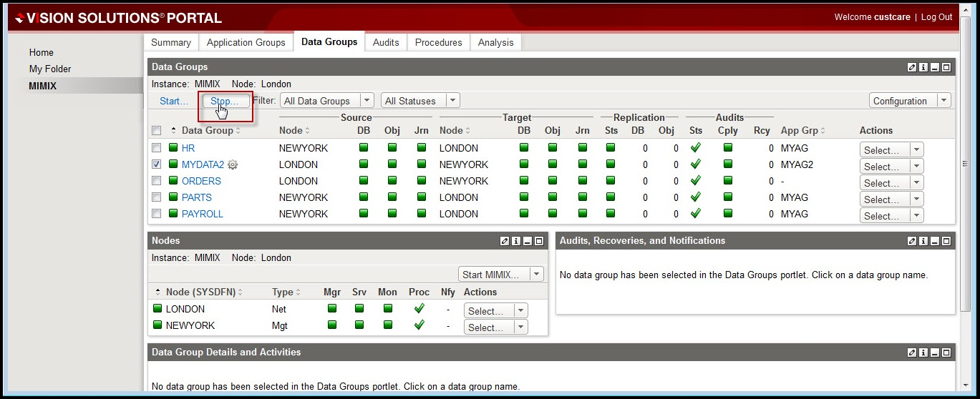
Task: Open the ORDERS data group link
Action: coord(201,181)
